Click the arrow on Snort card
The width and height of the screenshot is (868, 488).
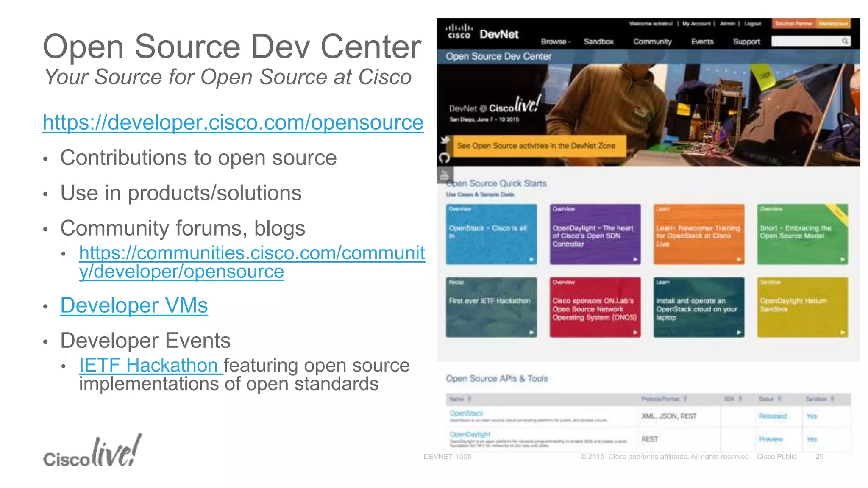[x=842, y=259]
